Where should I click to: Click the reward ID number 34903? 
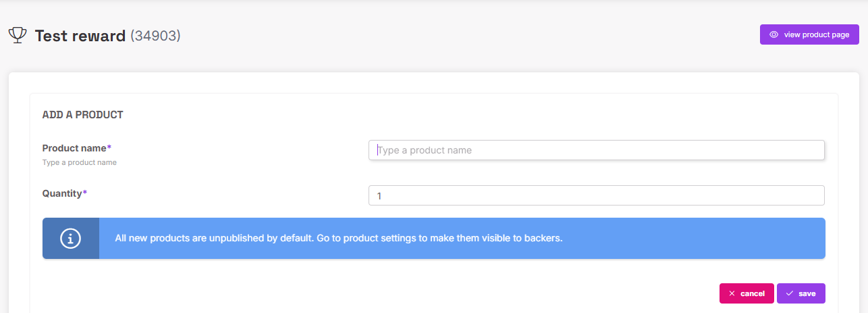pyautogui.click(x=155, y=36)
